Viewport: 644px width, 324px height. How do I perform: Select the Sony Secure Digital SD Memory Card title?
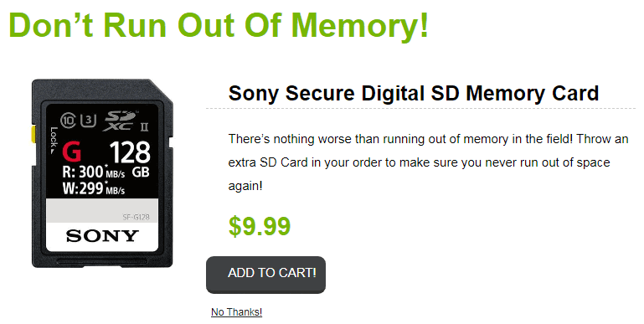414,93
